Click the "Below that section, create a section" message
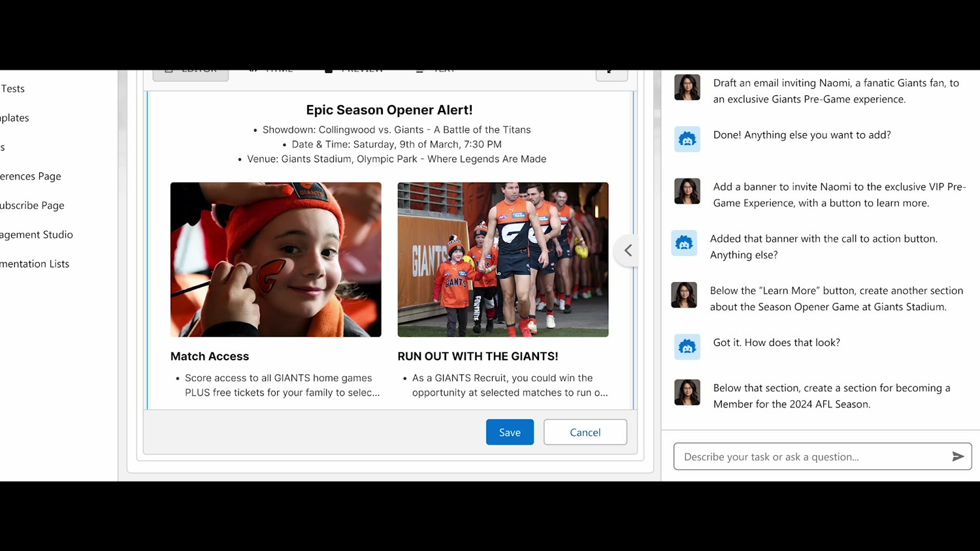Viewport: 980px width, 551px height. click(x=832, y=396)
